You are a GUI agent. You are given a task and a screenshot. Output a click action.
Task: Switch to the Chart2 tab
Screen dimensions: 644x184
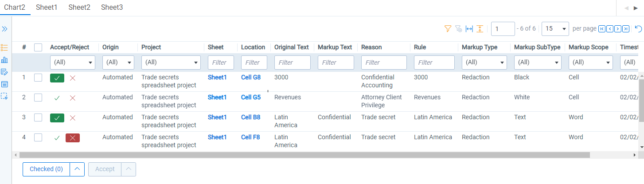tap(15, 8)
